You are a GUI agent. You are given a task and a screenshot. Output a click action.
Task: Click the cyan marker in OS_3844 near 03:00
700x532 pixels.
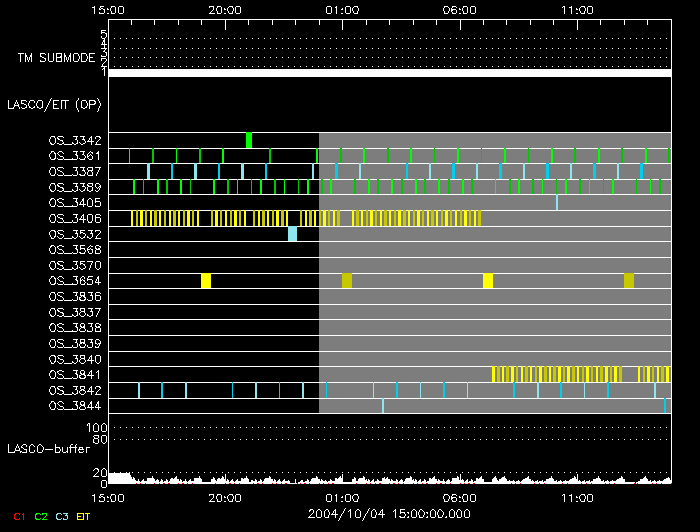click(383, 406)
